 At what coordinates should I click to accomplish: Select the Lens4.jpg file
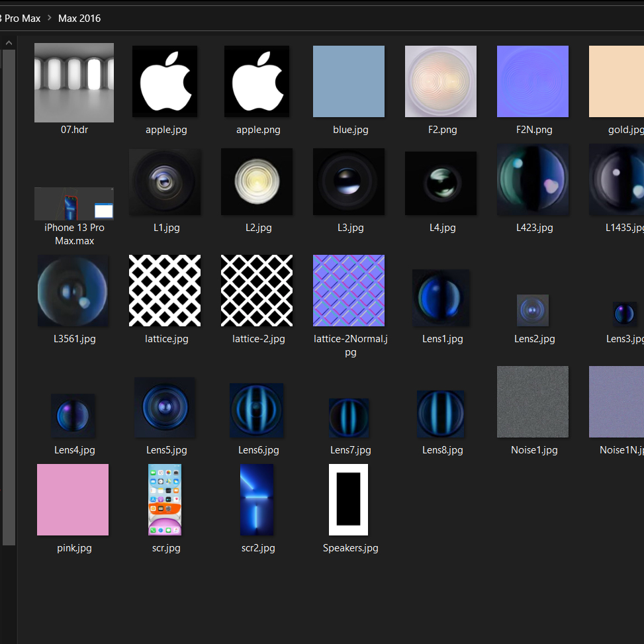coord(73,416)
